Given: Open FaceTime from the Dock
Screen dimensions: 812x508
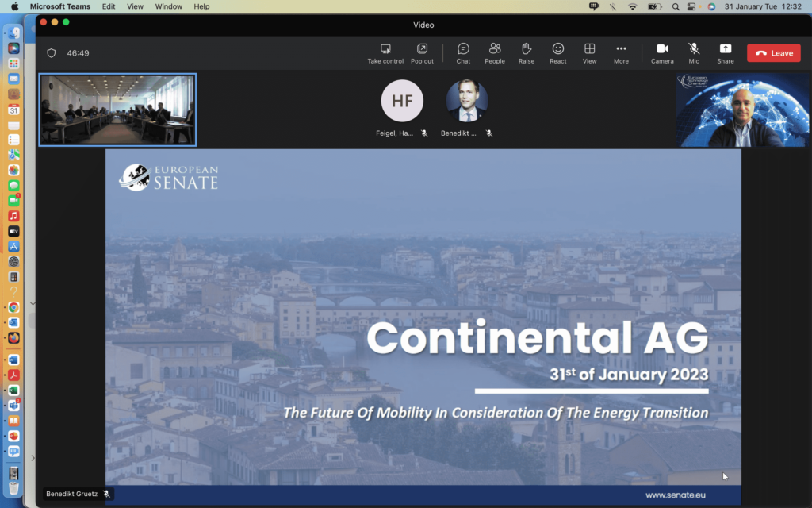Looking at the screenshot, I should point(14,201).
